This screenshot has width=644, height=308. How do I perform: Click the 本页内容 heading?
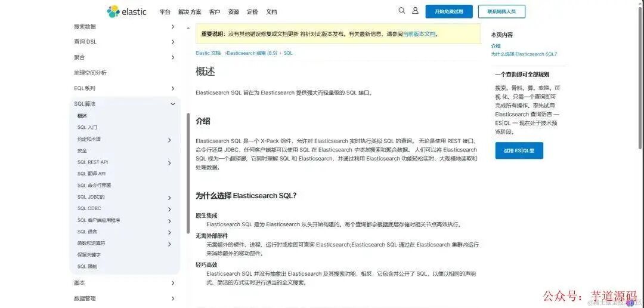[501, 35]
